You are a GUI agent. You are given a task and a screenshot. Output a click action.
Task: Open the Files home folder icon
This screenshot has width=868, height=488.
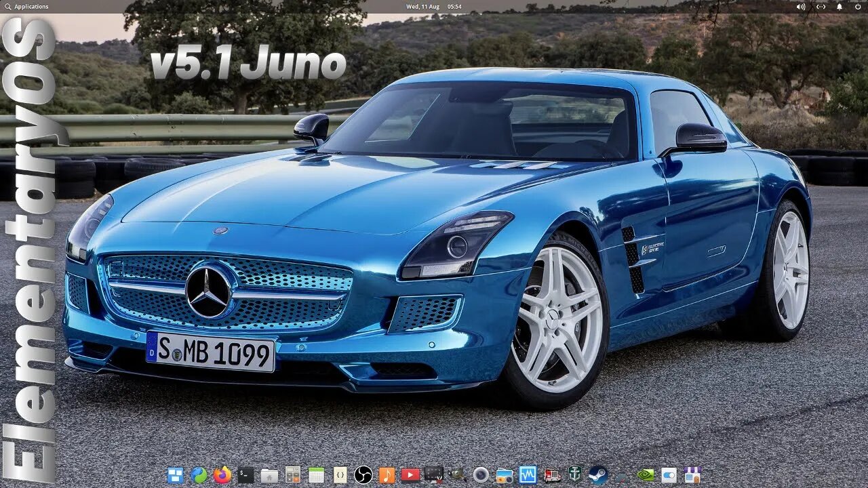pyautogui.click(x=269, y=475)
